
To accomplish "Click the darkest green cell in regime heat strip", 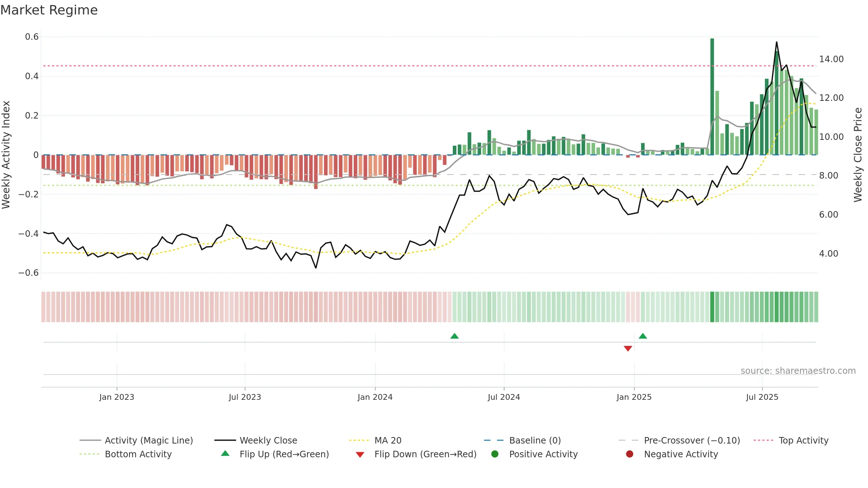I will point(712,307).
